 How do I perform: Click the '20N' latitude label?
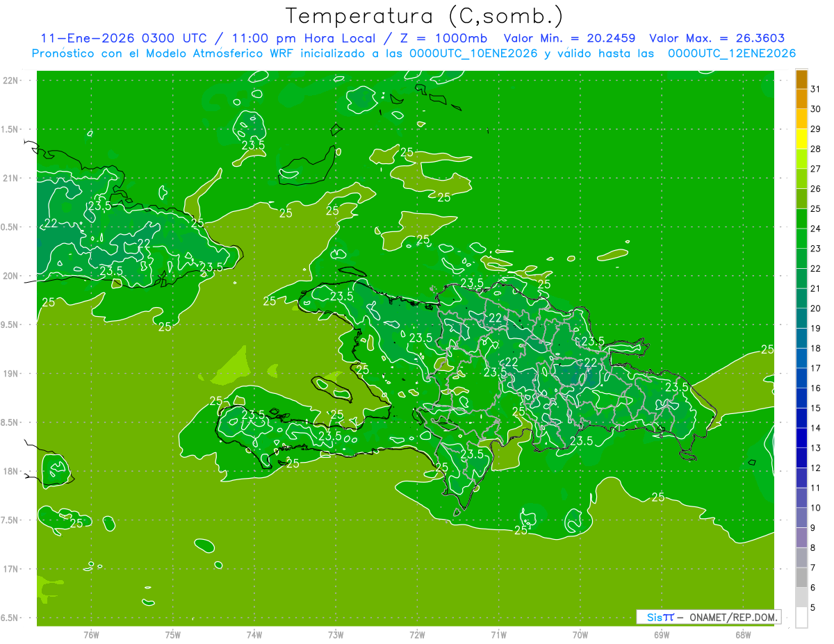point(10,276)
